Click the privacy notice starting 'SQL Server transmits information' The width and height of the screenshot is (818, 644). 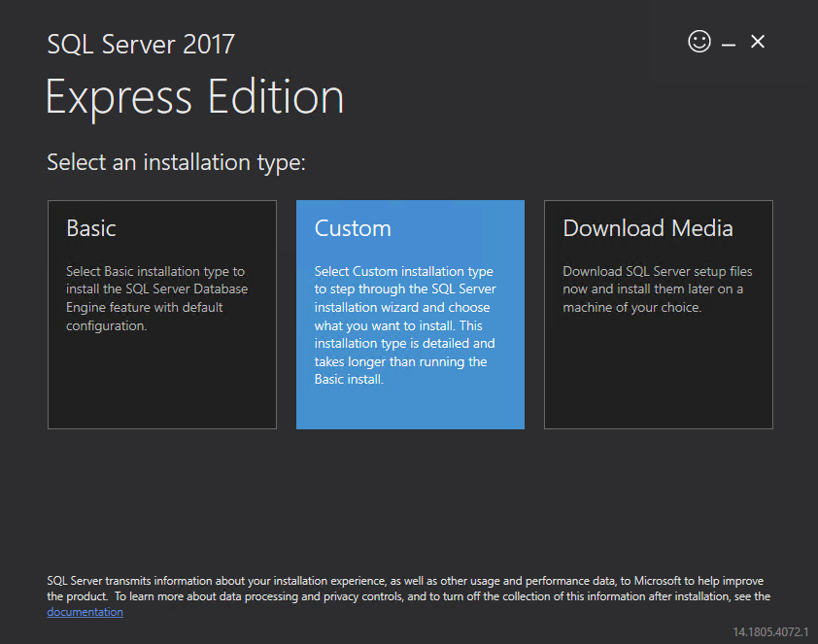(x=408, y=596)
